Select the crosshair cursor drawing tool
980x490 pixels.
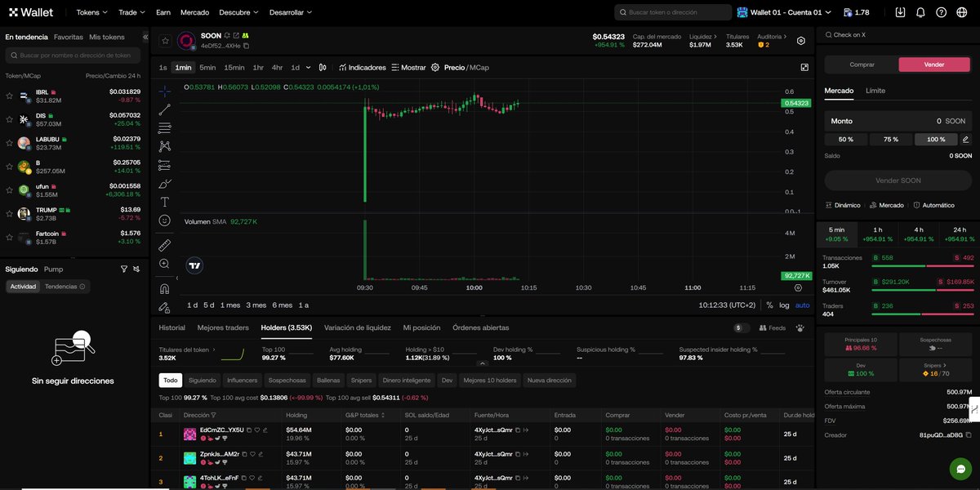point(164,91)
